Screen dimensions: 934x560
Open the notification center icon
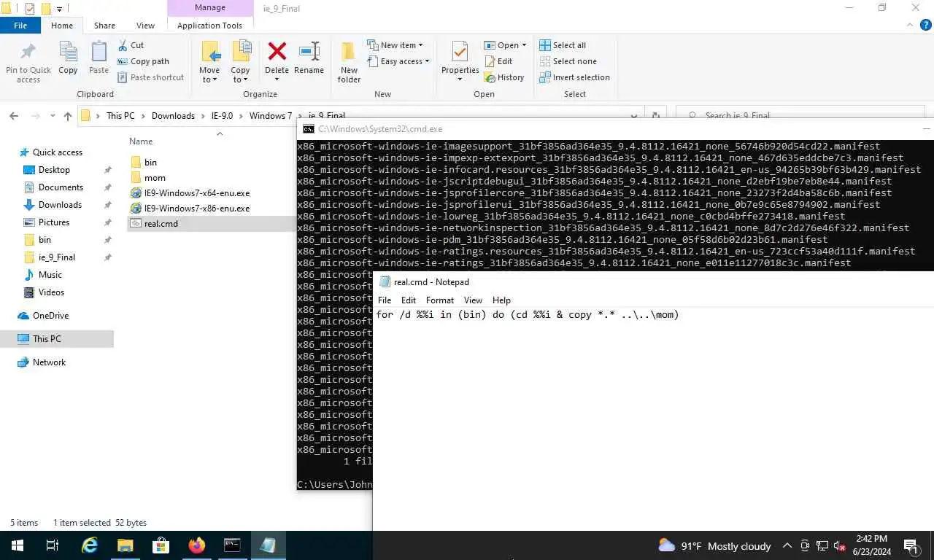click(x=911, y=545)
